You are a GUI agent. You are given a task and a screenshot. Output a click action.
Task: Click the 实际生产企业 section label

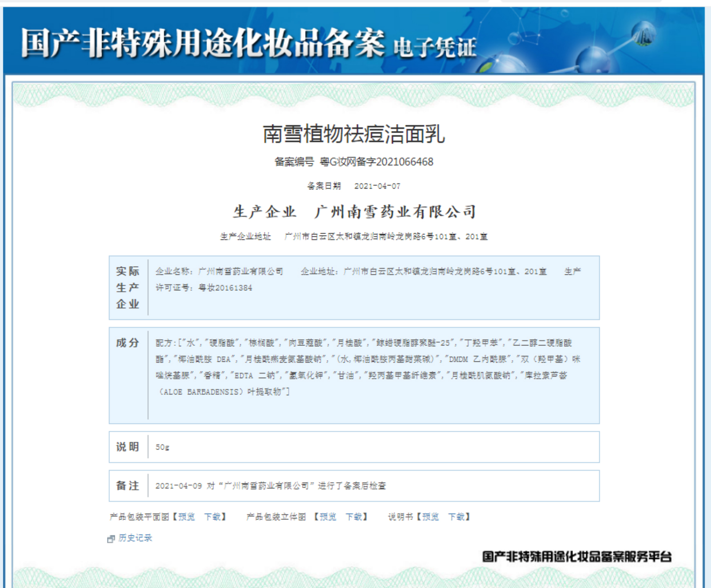[x=127, y=287]
